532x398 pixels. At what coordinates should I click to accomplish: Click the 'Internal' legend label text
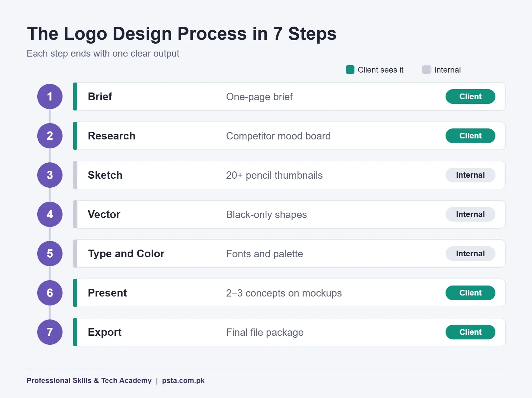pos(448,70)
